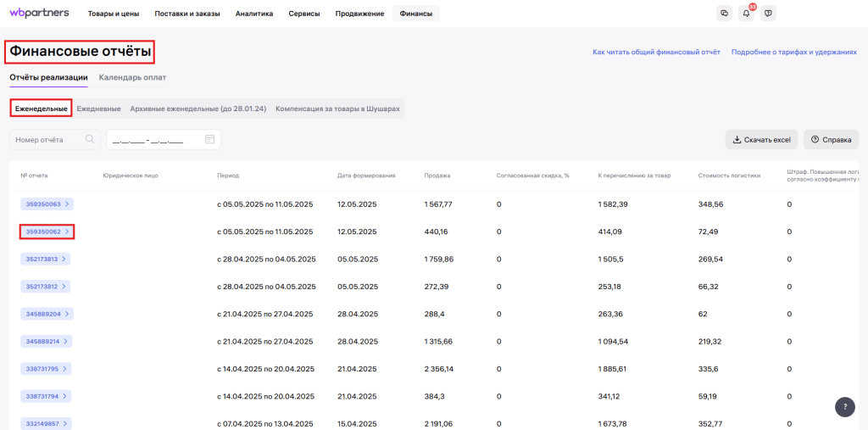The width and height of the screenshot is (868, 430).
Task: Click sale value 1 567,77
Action: (438, 204)
